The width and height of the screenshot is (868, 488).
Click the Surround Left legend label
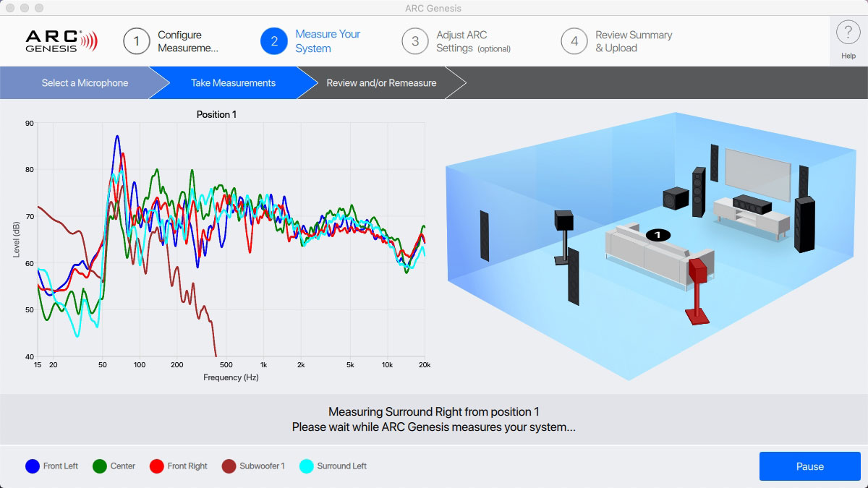point(342,466)
